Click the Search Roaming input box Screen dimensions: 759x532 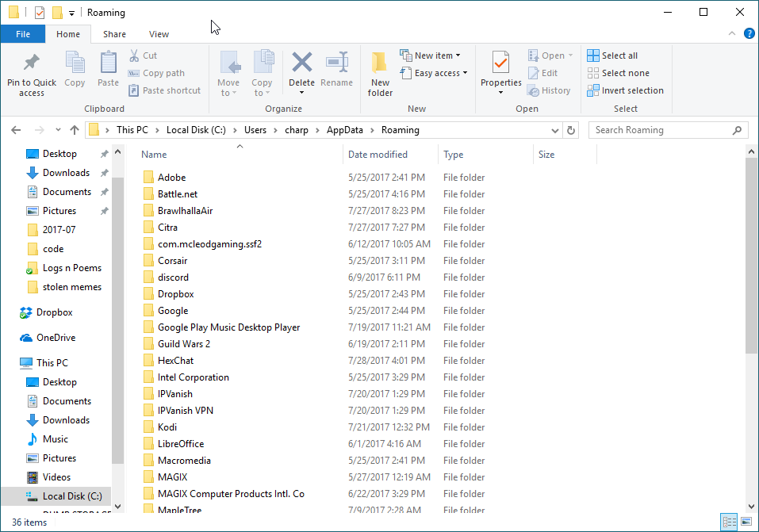pos(662,130)
